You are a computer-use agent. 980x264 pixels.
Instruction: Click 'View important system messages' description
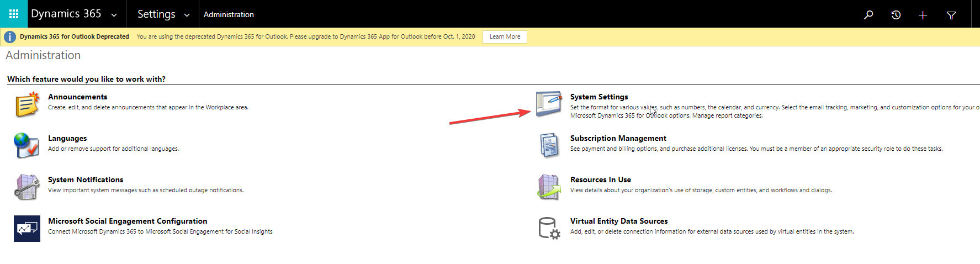[146, 190]
